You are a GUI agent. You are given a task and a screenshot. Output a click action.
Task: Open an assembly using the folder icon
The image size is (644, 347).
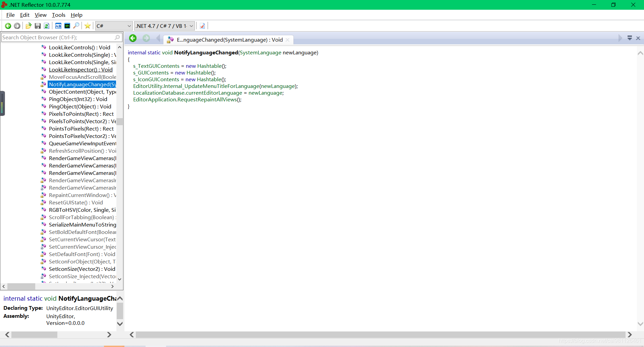pos(29,26)
